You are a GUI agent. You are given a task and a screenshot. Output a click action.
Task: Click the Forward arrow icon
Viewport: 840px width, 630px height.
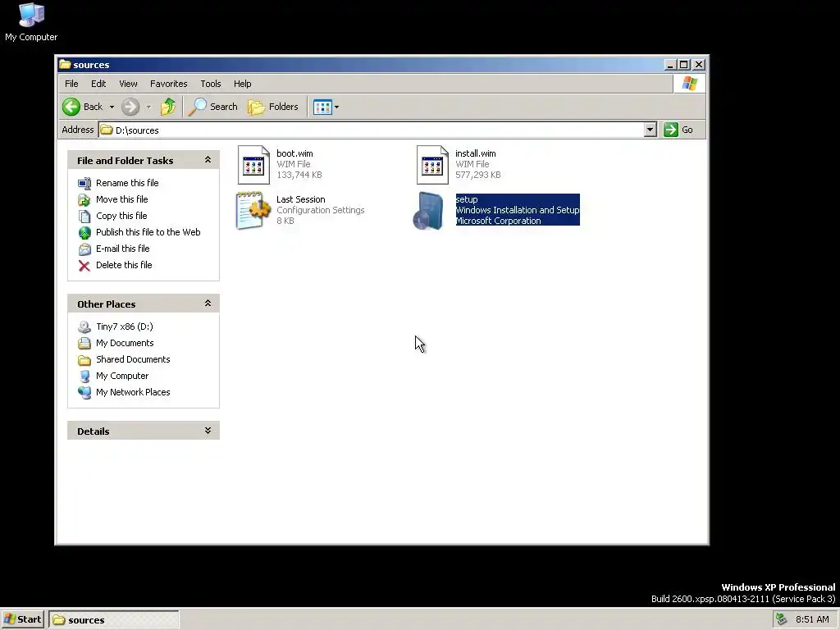[130, 107]
